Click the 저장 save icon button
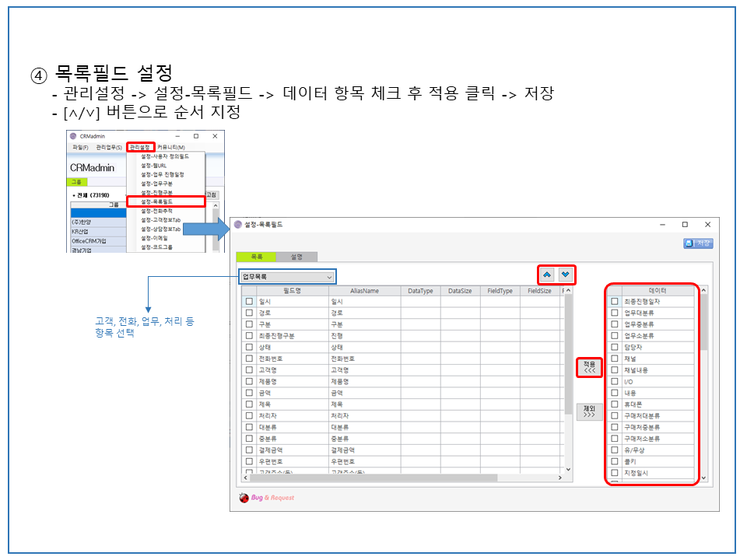This screenshot has width=747, height=560. click(x=698, y=243)
